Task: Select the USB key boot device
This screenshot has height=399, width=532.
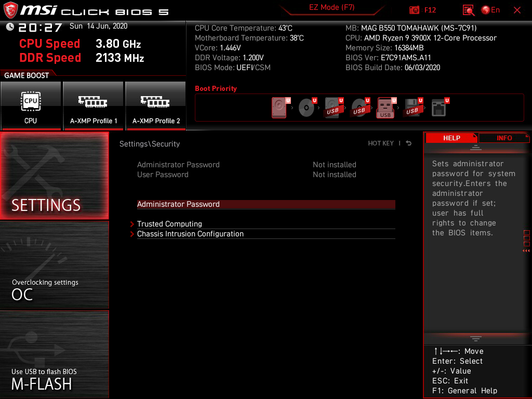Action: (387, 108)
